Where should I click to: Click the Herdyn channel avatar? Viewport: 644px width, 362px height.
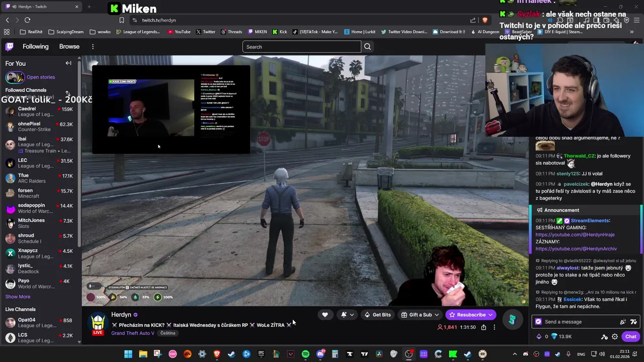pos(98,322)
